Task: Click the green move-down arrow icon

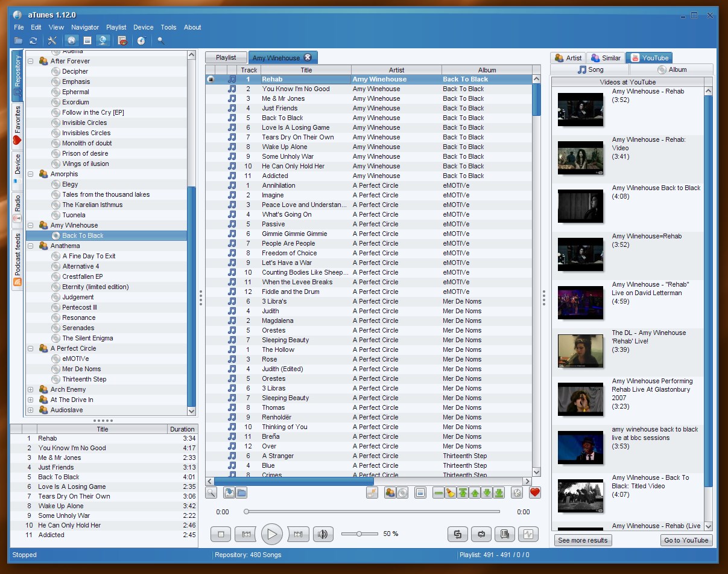Action: (x=487, y=493)
